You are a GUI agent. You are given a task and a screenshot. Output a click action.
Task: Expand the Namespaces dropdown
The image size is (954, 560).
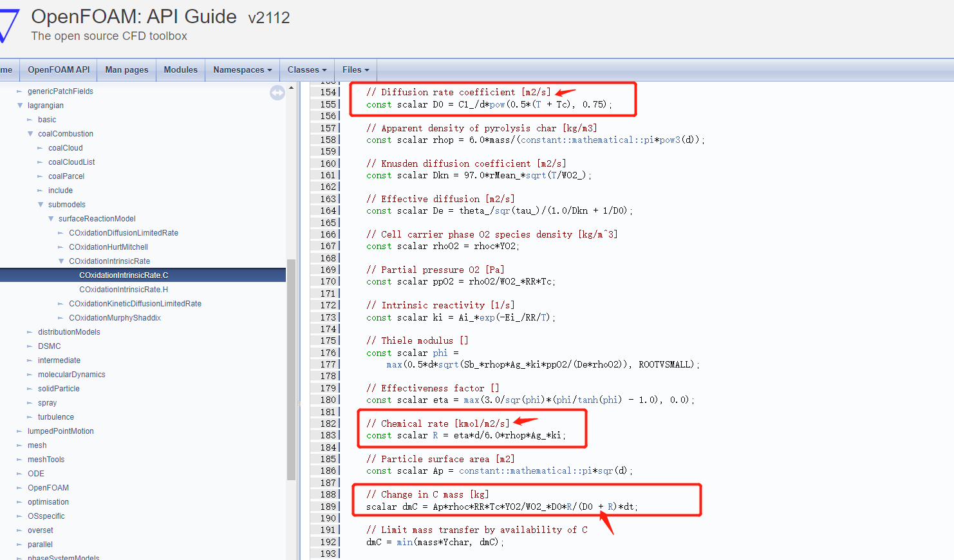[241, 70]
